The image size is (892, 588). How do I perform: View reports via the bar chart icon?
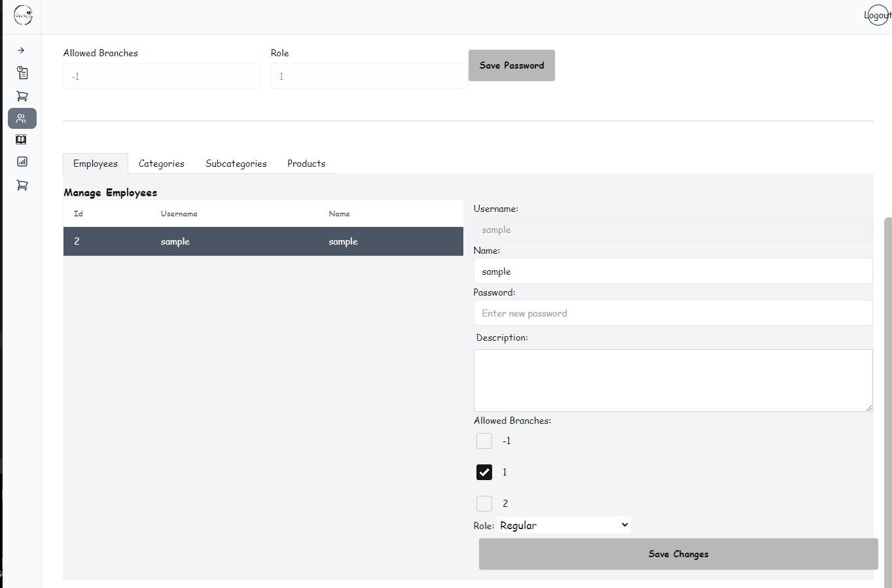pos(22,161)
